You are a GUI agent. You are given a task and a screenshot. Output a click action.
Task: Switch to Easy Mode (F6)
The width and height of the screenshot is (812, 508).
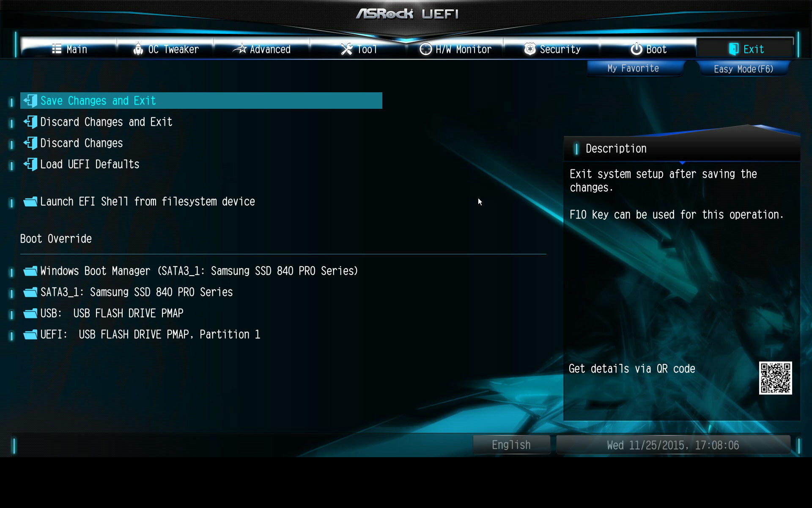pos(743,69)
